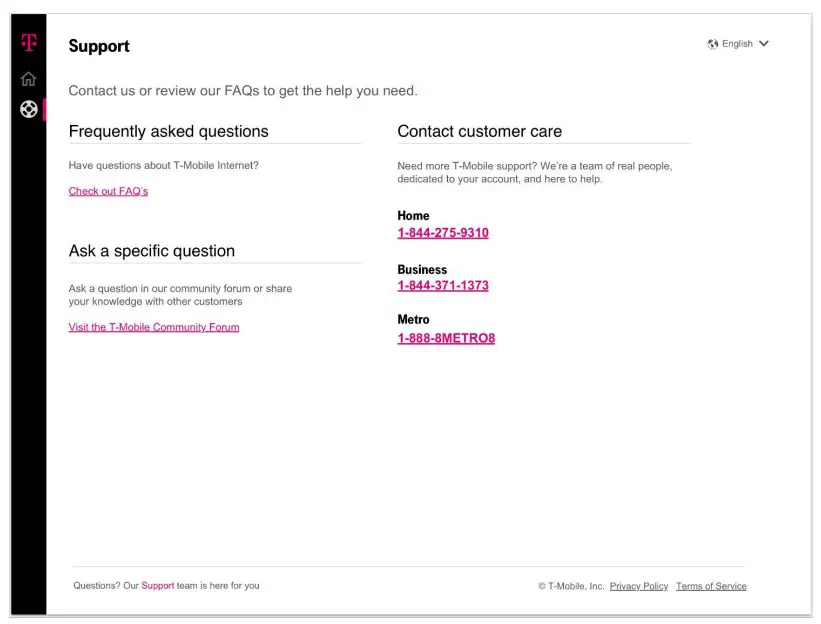Open the Home page from sidebar icon
Image resolution: width=821 pixels, height=624 pixels.
coord(29,79)
